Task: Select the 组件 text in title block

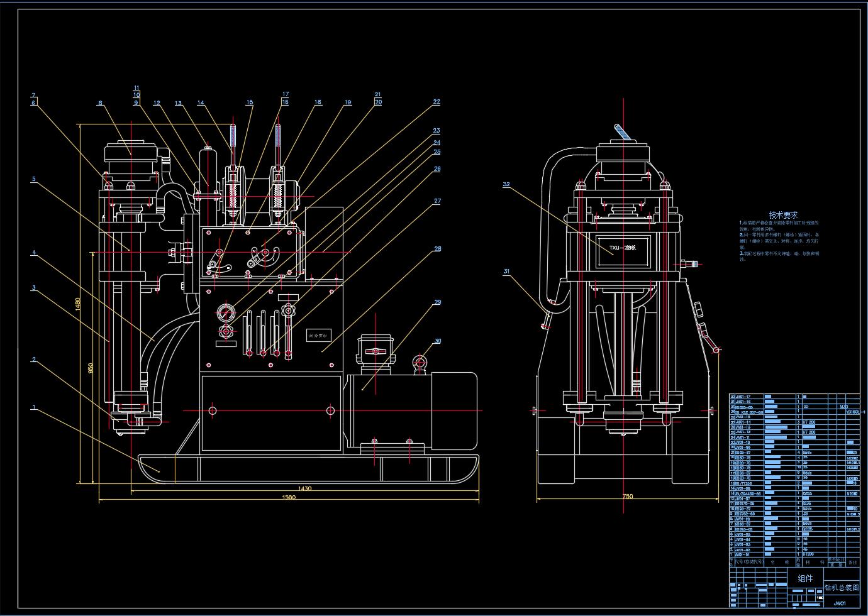Action: (805, 578)
